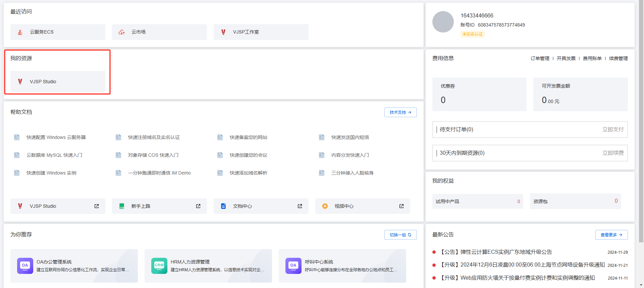Open doc 三分钟接入人脸核身
644x288 pixels.
pyautogui.click(x=353, y=173)
